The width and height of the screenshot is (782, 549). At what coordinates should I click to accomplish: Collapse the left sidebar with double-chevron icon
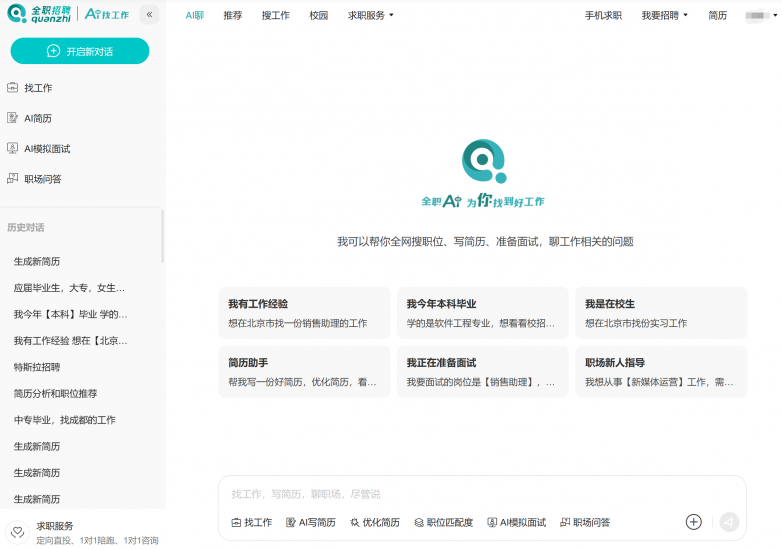pyautogui.click(x=149, y=15)
